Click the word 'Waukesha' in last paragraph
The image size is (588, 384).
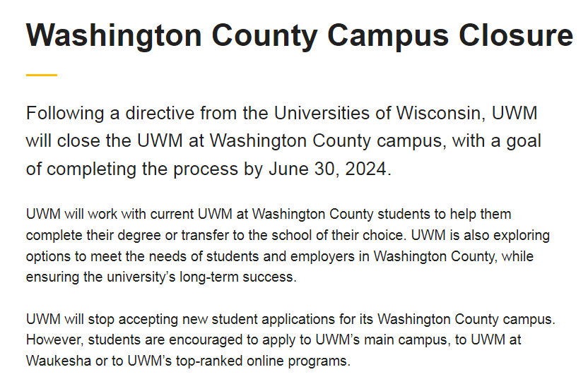(x=59, y=361)
